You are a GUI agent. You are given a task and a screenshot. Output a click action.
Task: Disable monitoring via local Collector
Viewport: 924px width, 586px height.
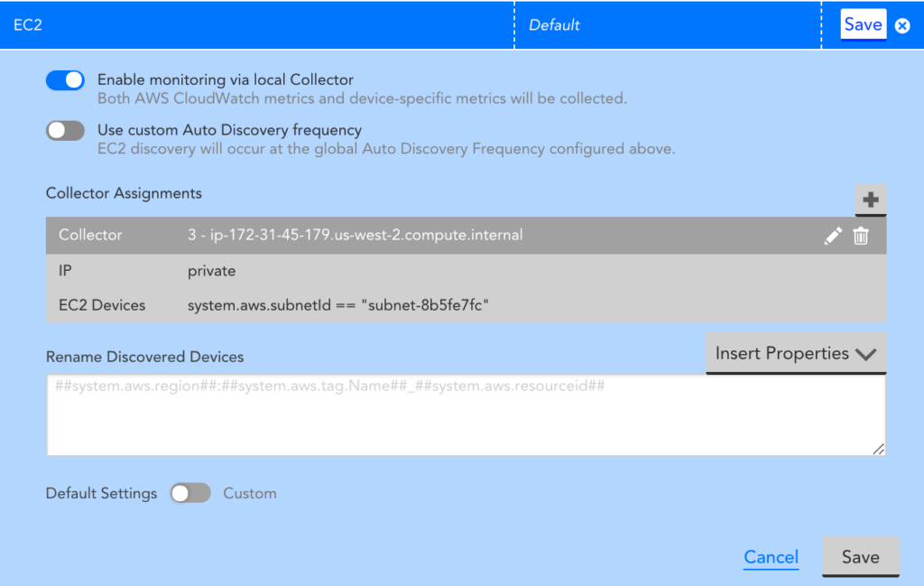(x=64, y=79)
